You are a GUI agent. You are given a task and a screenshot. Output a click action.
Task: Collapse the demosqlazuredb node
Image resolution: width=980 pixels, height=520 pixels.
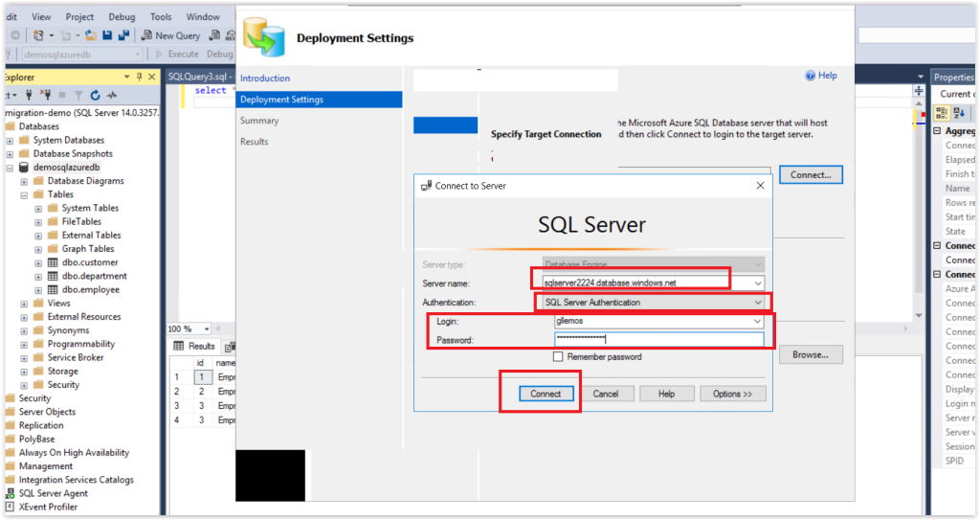click(10, 168)
